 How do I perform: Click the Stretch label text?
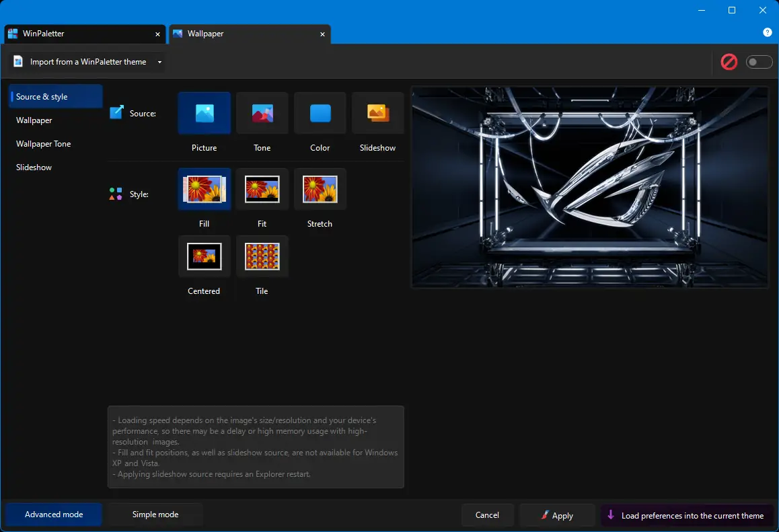(320, 223)
